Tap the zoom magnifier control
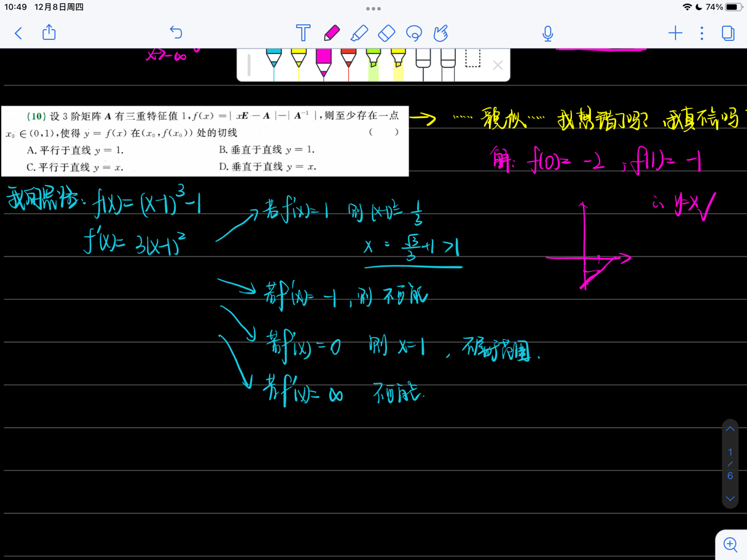 point(730,544)
